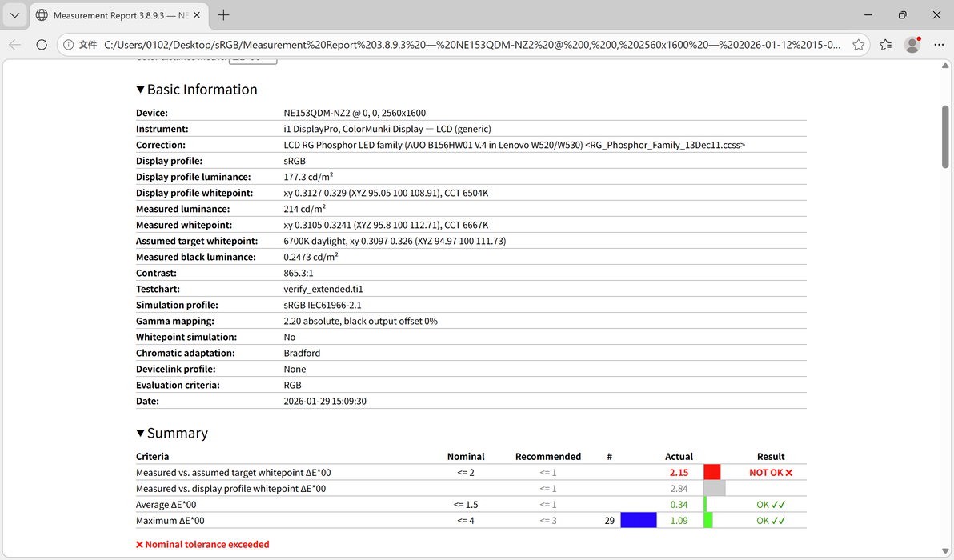The width and height of the screenshot is (954, 560).
Task: Collapse the Summary section
Action: 141,433
